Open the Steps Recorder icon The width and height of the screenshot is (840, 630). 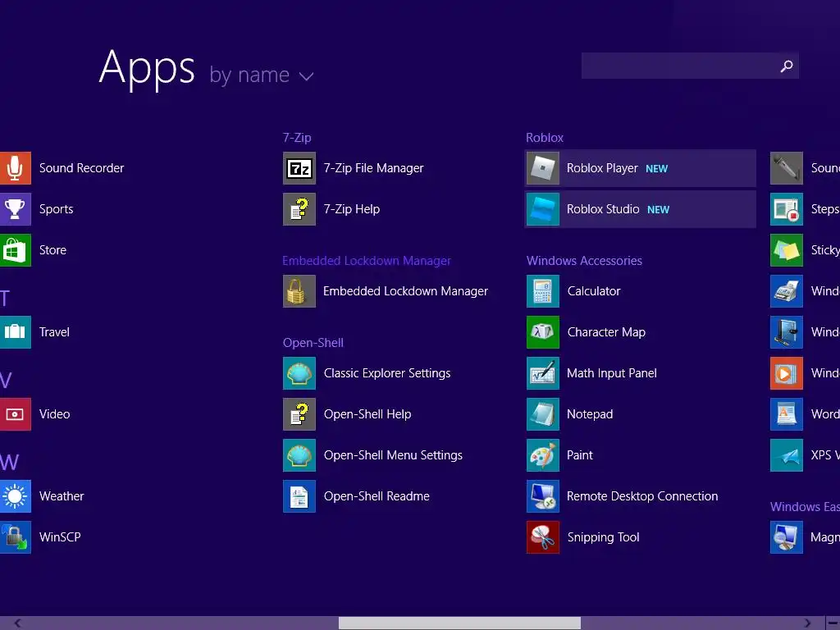coord(787,209)
